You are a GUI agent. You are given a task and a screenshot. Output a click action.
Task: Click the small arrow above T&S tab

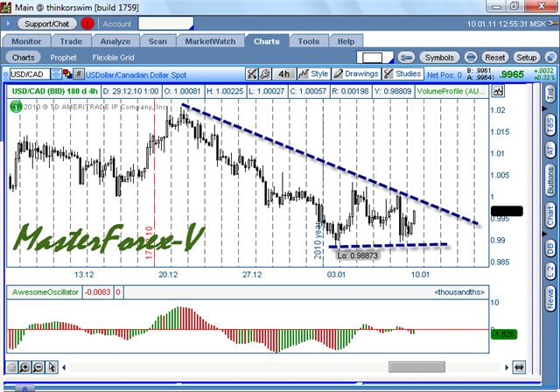(544, 108)
